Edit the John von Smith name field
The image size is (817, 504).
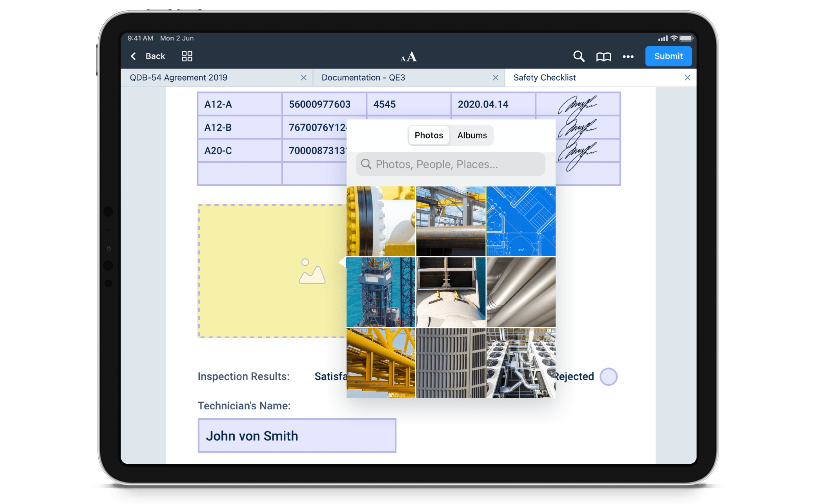[x=297, y=436]
